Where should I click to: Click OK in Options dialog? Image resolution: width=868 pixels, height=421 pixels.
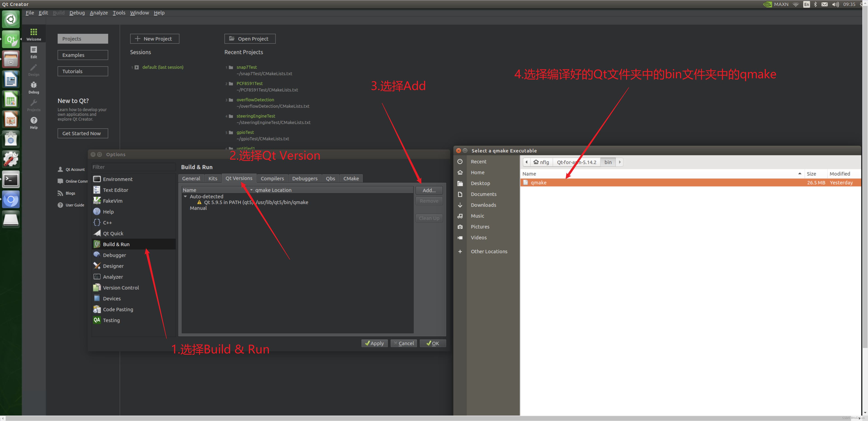click(x=433, y=343)
